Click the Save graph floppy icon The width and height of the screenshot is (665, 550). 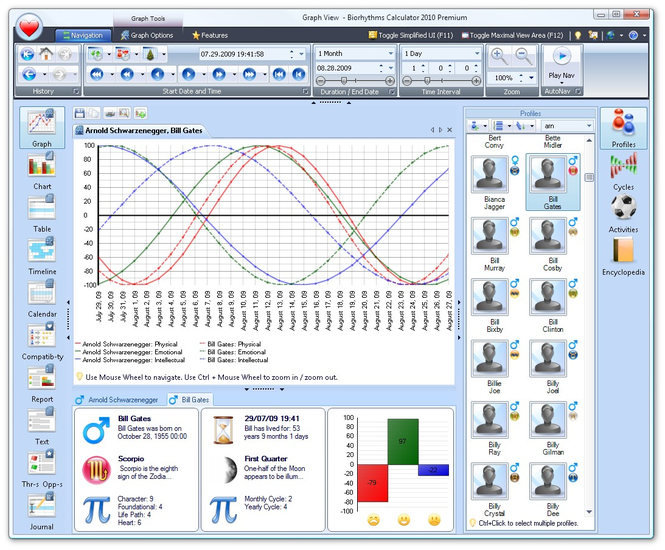pyautogui.click(x=79, y=113)
